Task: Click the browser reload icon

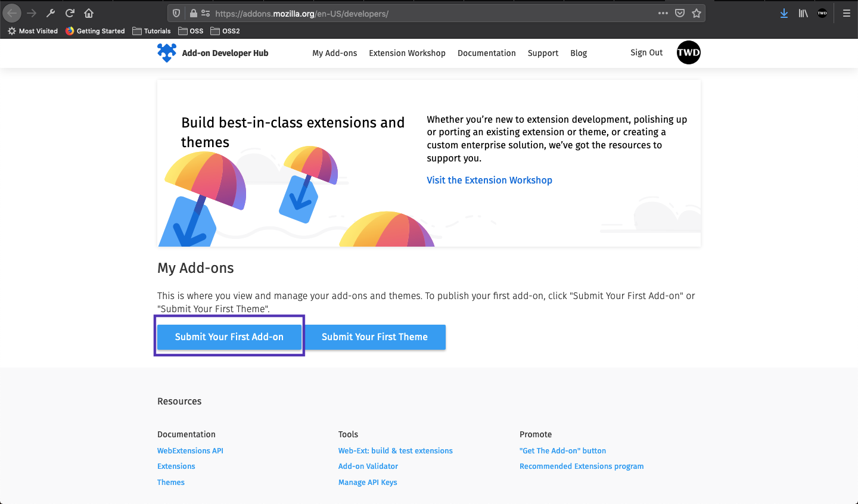Action: (70, 13)
